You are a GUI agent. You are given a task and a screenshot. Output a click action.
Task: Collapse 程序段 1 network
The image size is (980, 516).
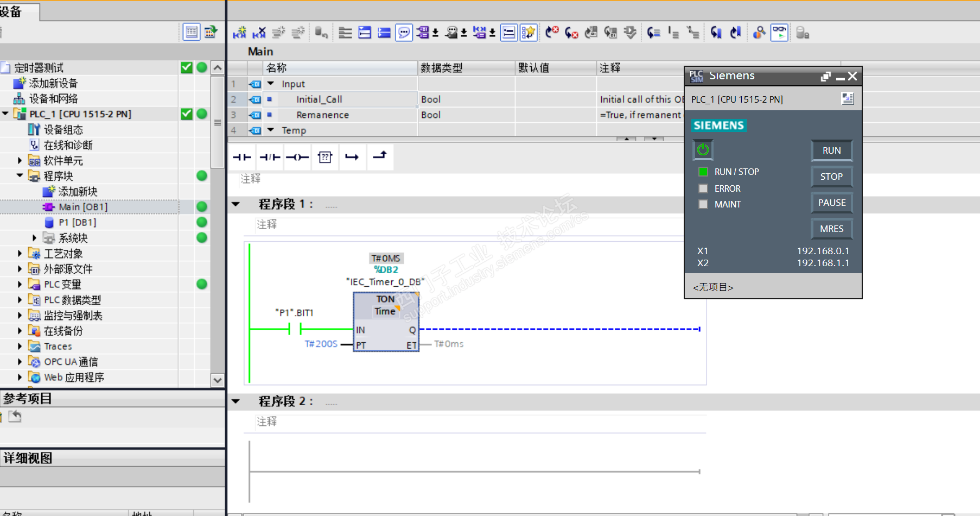coord(236,204)
